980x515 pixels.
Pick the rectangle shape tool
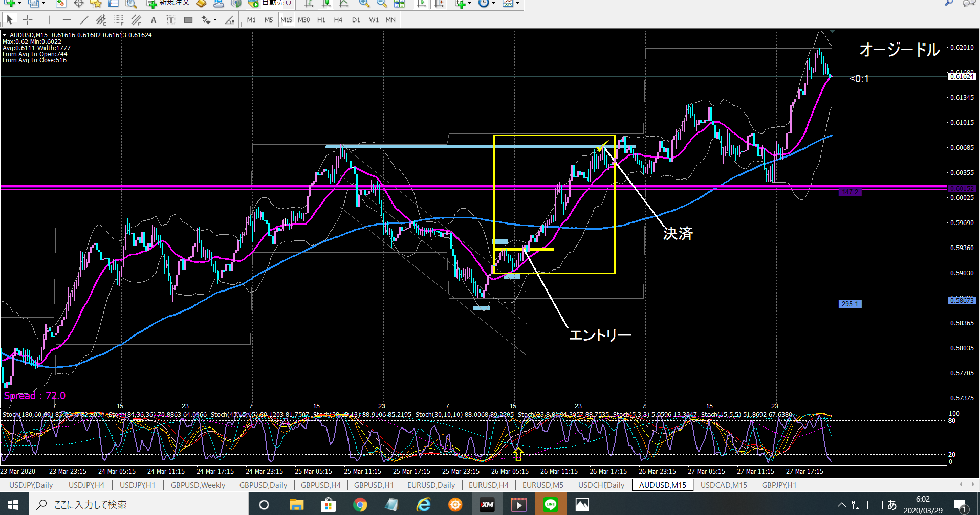coord(188,20)
